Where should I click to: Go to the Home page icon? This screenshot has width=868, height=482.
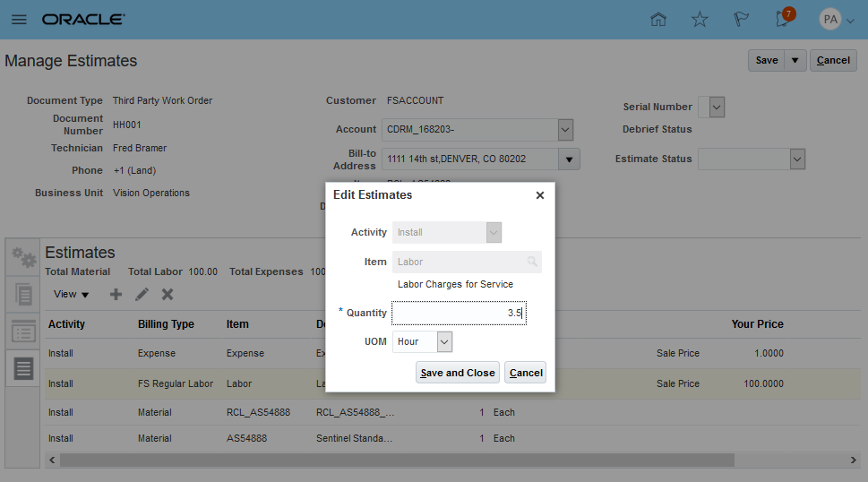point(658,20)
